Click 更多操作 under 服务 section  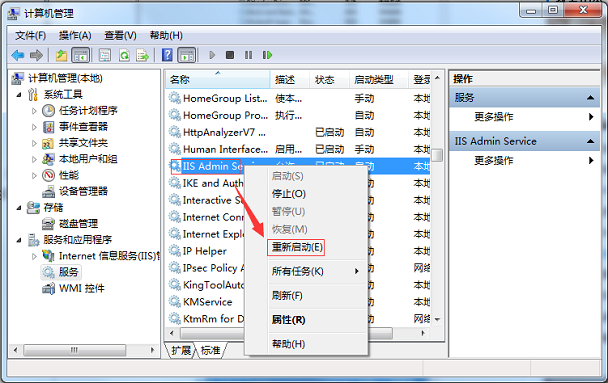click(x=494, y=117)
